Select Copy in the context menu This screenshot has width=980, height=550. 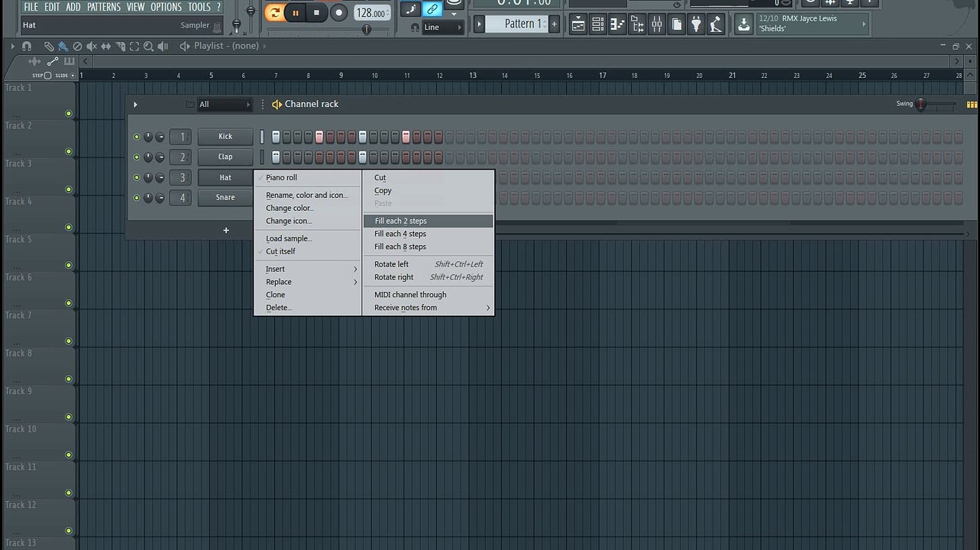429,190
